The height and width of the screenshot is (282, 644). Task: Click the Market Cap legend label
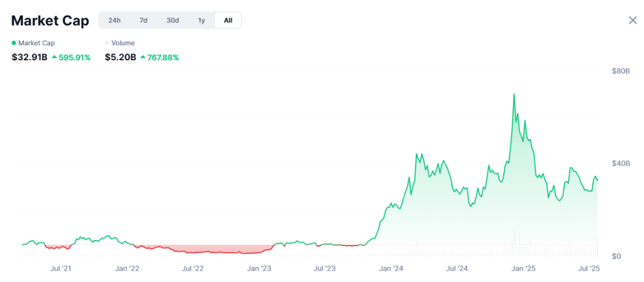36,43
